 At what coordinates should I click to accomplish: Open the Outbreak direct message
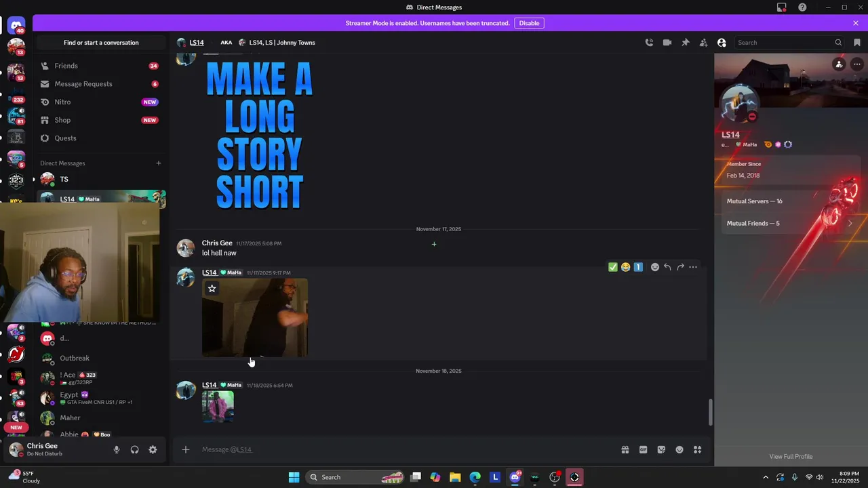pos(100,358)
